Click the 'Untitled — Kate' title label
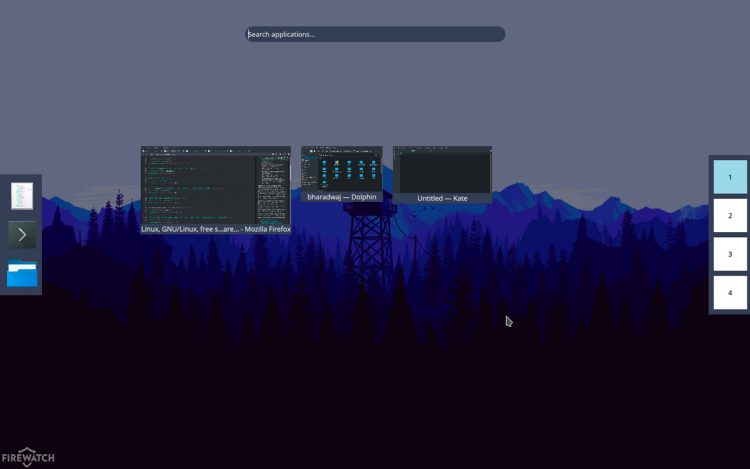 point(442,198)
